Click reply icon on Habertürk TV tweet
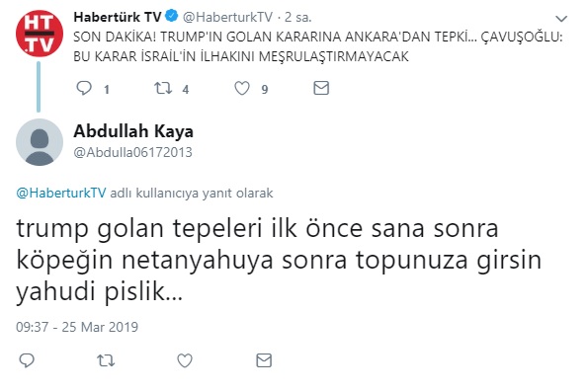The height and width of the screenshot is (392, 588). [84, 88]
